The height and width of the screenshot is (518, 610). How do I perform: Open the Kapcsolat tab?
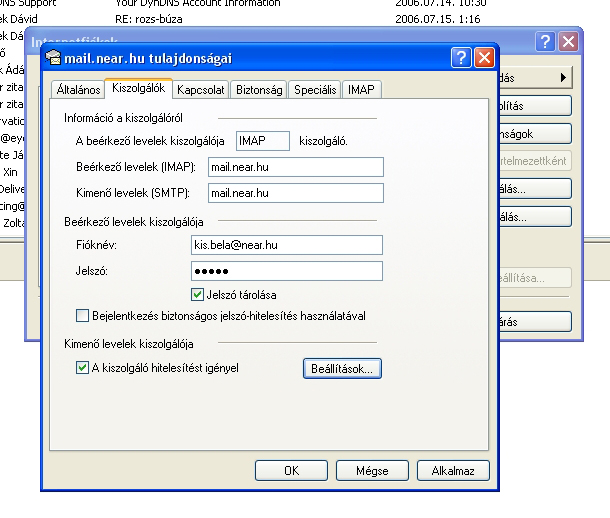(x=201, y=90)
